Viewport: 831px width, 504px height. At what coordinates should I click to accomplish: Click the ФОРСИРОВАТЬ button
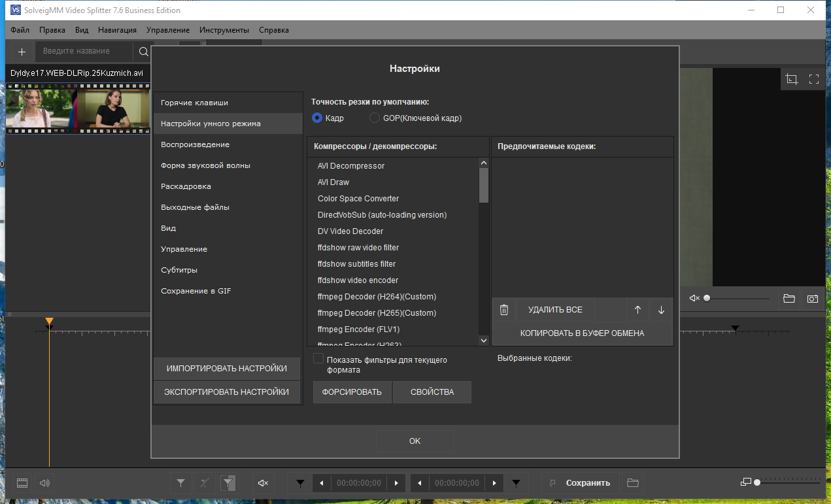pos(352,392)
